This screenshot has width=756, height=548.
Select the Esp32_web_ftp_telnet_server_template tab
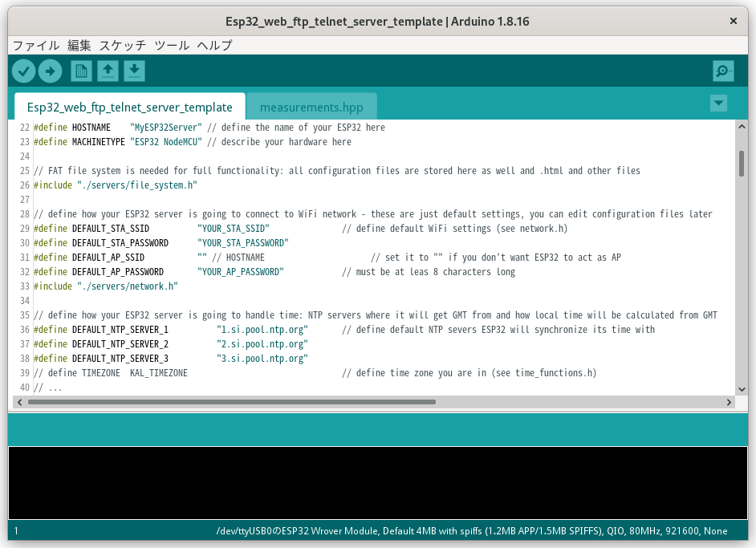tap(130, 107)
